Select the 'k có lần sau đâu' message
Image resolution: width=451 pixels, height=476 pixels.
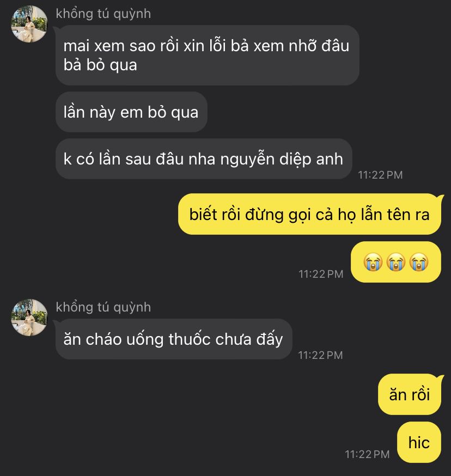click(204, 159)
